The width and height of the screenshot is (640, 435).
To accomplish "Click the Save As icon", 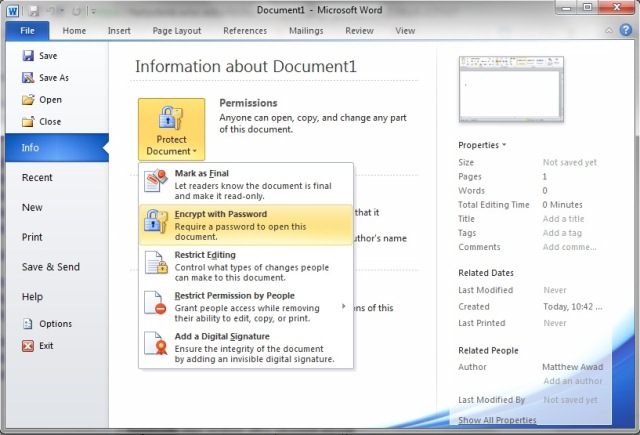I will pos(28,78).
